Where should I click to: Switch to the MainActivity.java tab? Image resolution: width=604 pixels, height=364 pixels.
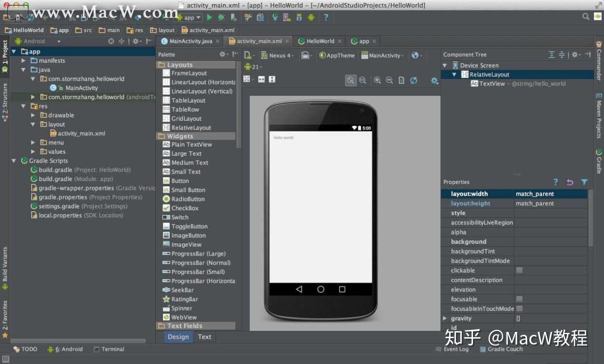click(190, 41)
